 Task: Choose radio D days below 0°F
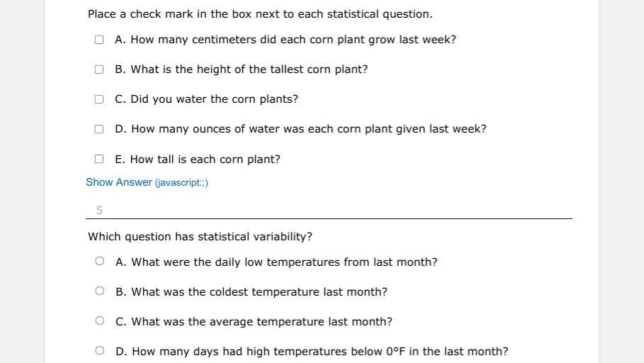click(99, 351)
